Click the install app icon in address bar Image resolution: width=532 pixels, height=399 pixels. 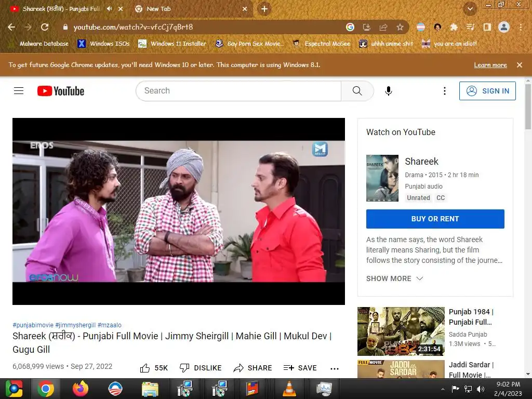[367, 27]
